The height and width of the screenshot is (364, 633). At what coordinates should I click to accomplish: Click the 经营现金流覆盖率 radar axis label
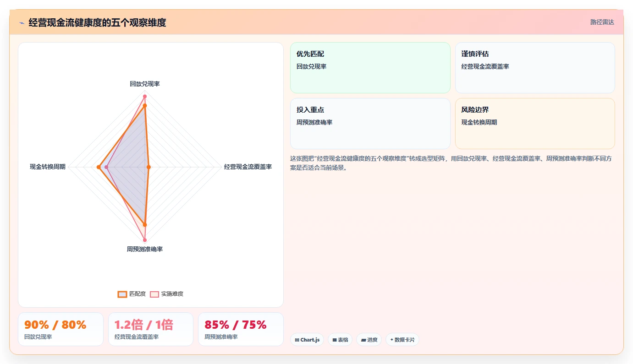(248, 167)
